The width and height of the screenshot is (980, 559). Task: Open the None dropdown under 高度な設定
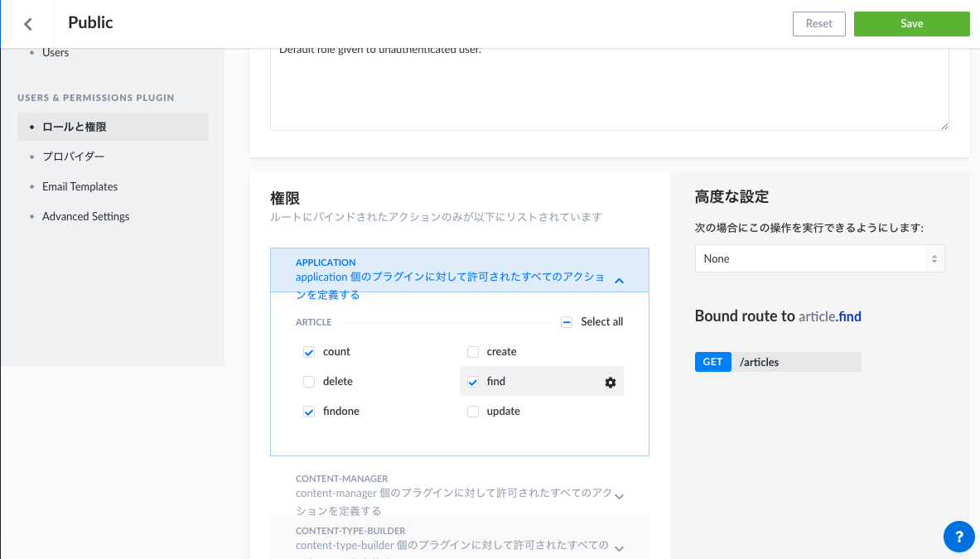pos(818,258)
